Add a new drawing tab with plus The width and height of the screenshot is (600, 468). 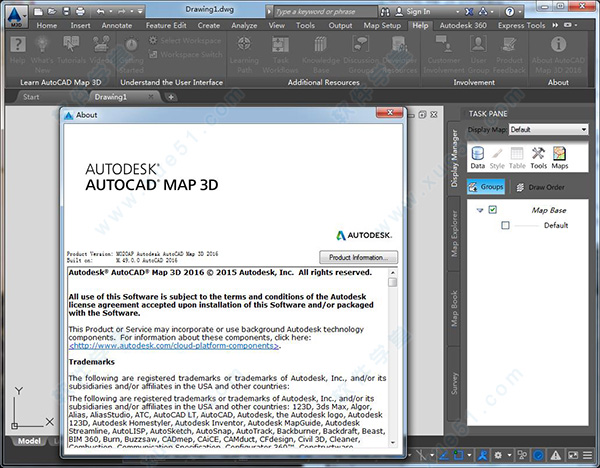171,97
